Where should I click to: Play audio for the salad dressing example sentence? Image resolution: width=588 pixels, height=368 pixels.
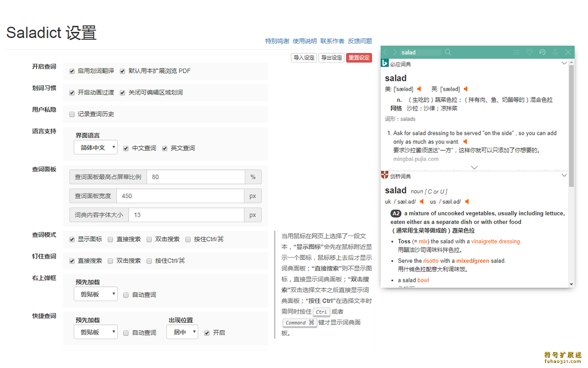coord(465,142)
